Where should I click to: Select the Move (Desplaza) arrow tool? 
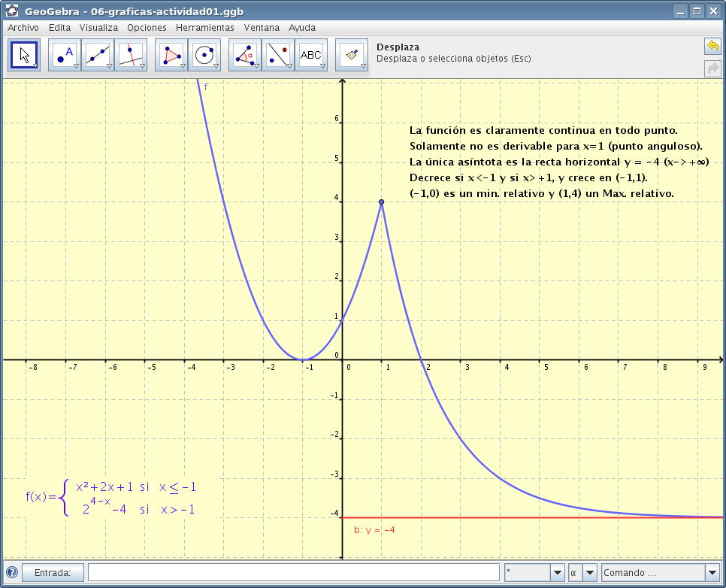click(24, 55)
